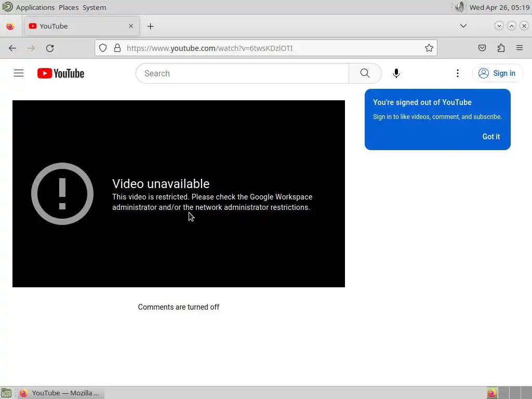Click the forward navigation arrow
The width and height of the screenshot is (532, 399).
(31, 48)
